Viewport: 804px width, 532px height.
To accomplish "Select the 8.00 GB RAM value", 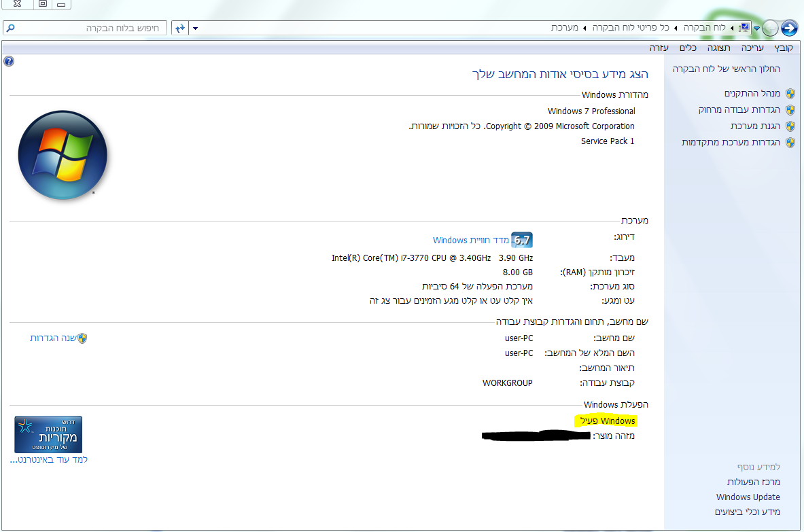I will 517,272.
